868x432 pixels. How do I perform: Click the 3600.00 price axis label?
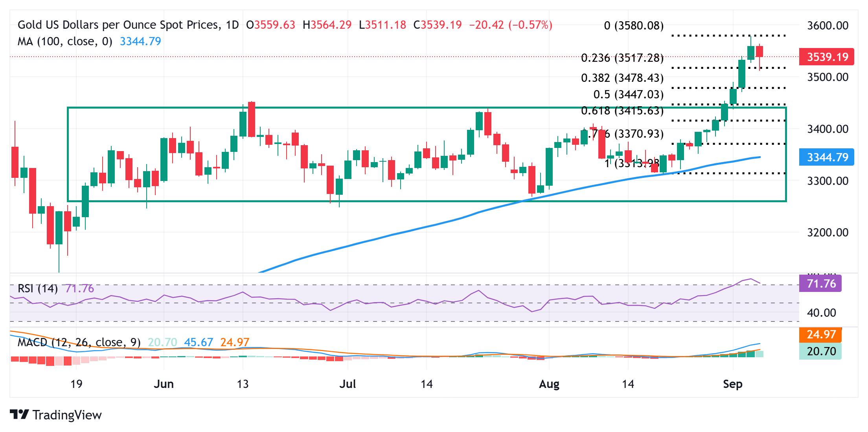point(828,26)
